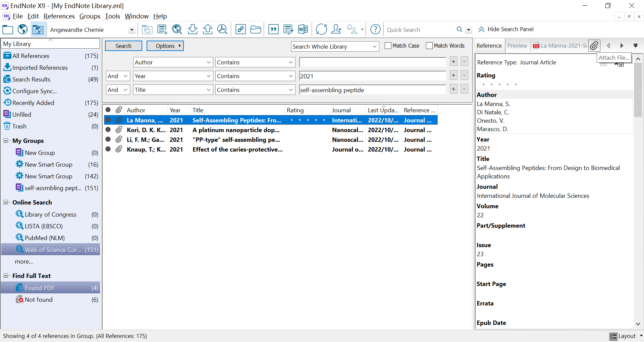The image size is (644, 342).
Task: Collapse the My Groups section
Action: 6,140
